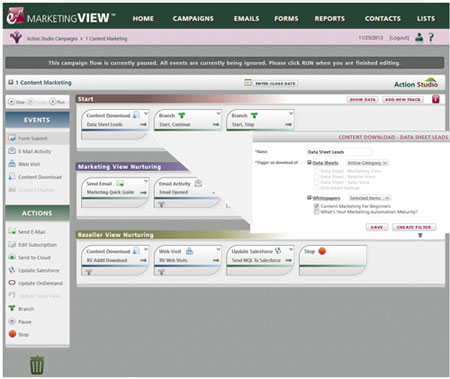450x379 pixels.
Task: Collapse the Whitepapers group
Action: 309,197
